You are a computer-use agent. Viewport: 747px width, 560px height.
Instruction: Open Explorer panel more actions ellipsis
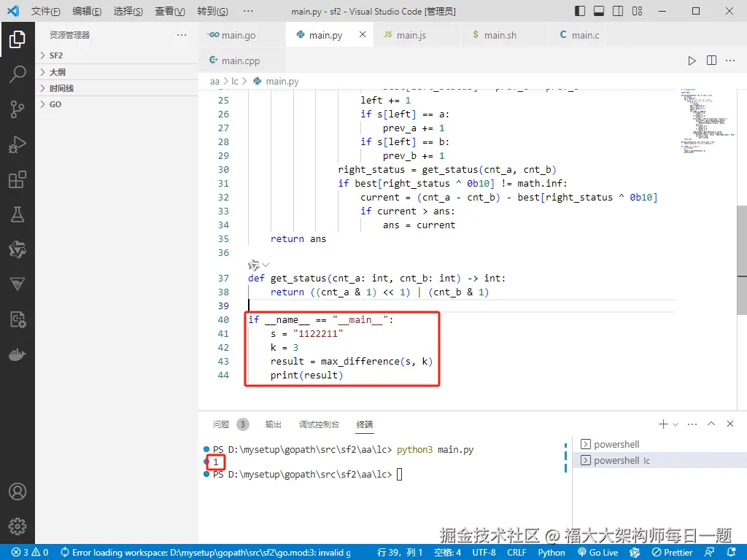(182, 35)
